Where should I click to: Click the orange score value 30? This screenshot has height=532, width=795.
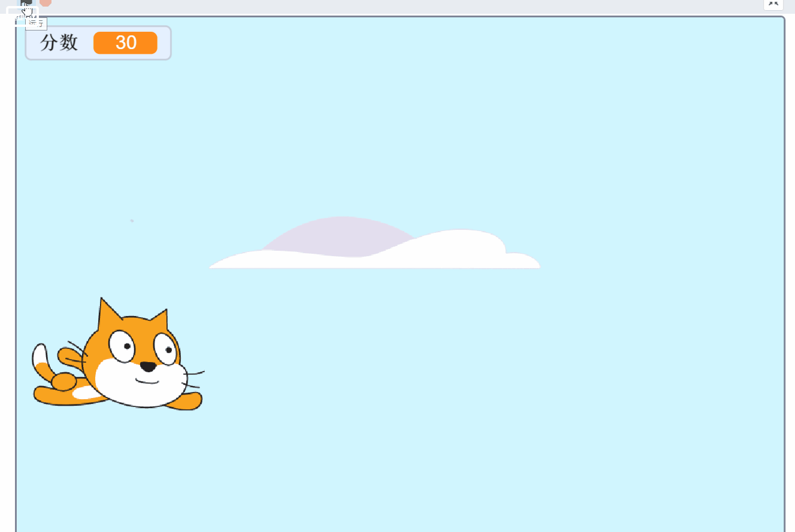coord(126,42)
